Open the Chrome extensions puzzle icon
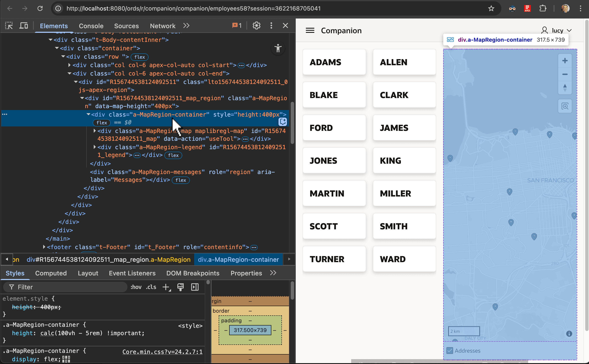This screenshot has width=589, height=364. [x=543, y=9]
